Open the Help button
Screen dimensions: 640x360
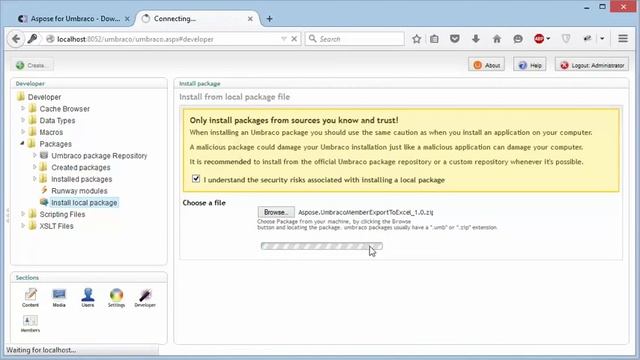[530, 65]
